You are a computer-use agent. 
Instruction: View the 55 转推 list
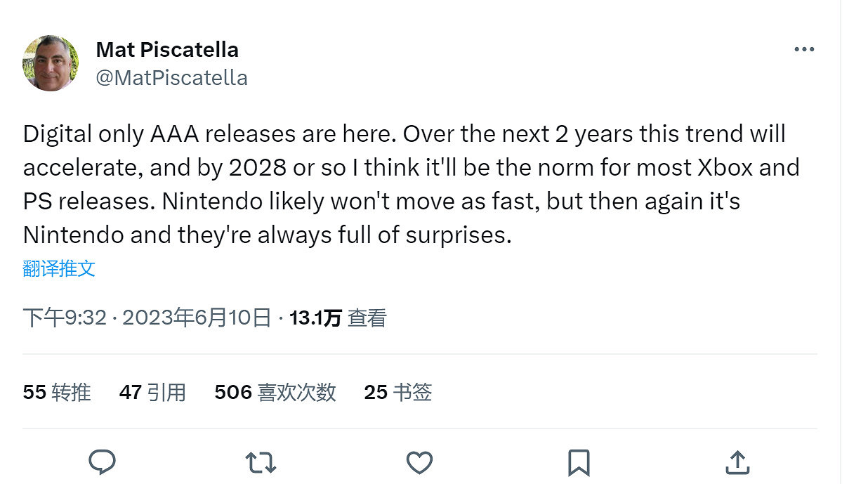[x=56, y=393]
